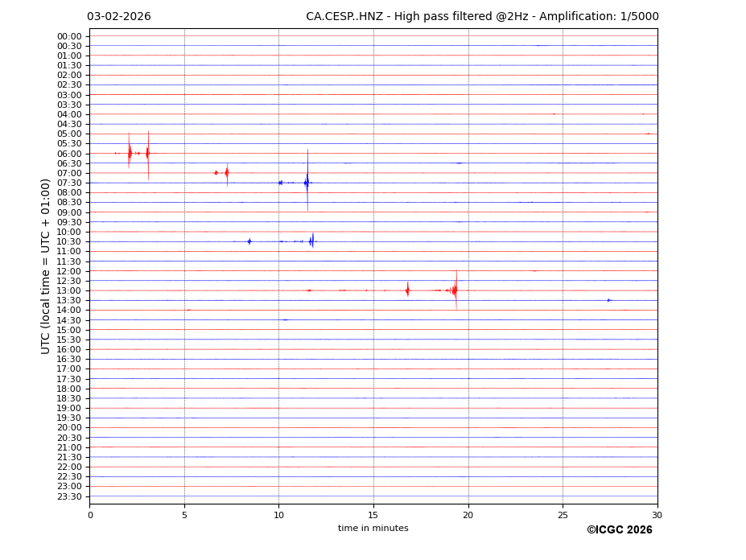Click the blue event near minute 12 at 10:30
The width and height of the screenshot is (746, 560).
point(311,241)
